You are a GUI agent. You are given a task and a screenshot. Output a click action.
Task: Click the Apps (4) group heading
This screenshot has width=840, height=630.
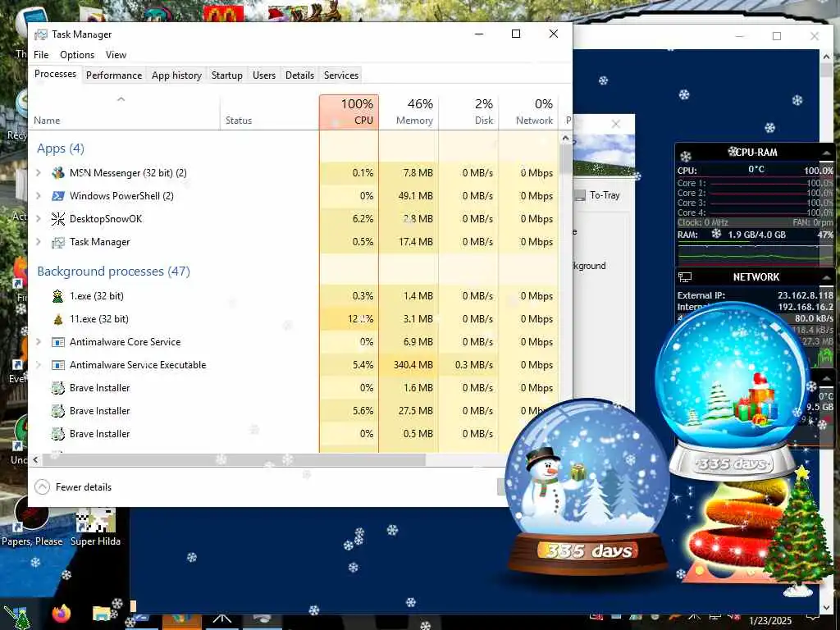(x=61, y=148)
